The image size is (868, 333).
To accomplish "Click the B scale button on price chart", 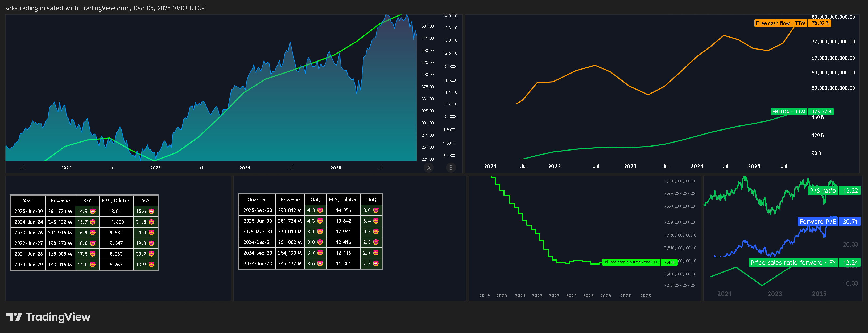I will pos(451,167).
